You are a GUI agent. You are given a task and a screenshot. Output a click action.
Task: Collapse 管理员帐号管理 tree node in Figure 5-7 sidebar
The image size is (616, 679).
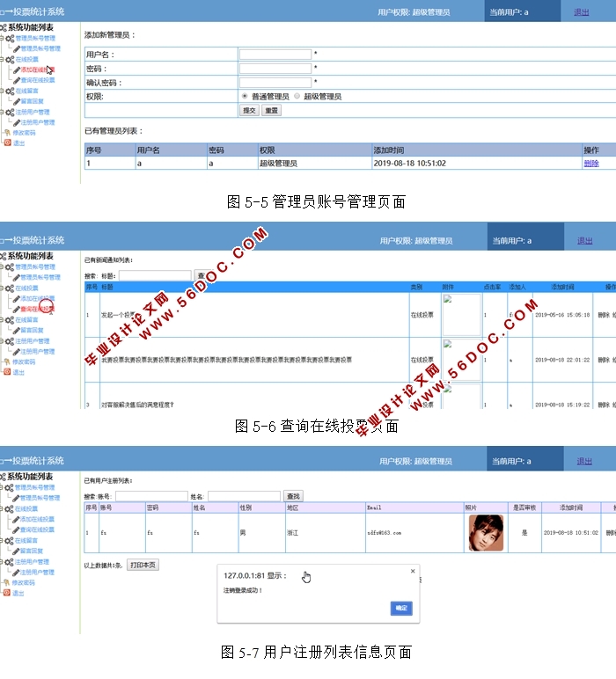click(x=2, y=487)
